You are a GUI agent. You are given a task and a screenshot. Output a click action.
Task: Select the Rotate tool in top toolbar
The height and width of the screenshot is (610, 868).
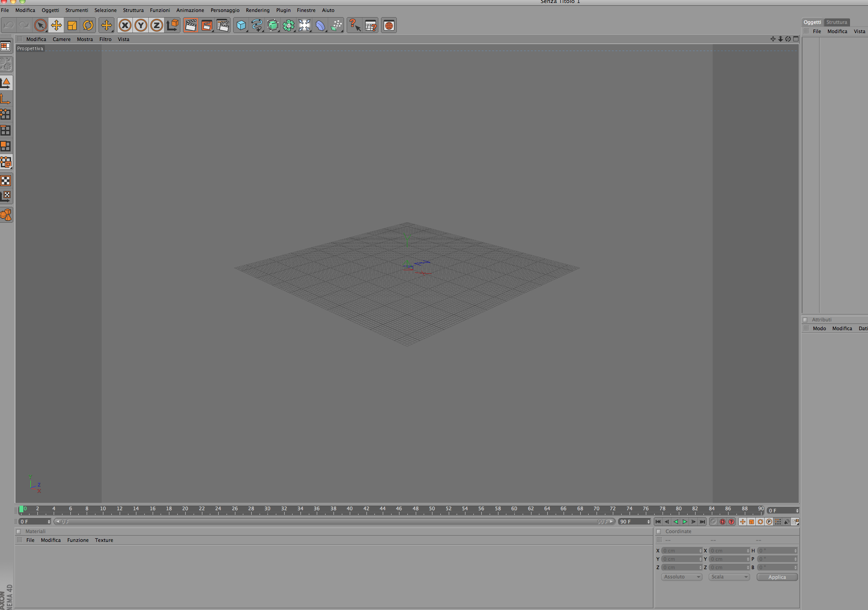point(88,26)
